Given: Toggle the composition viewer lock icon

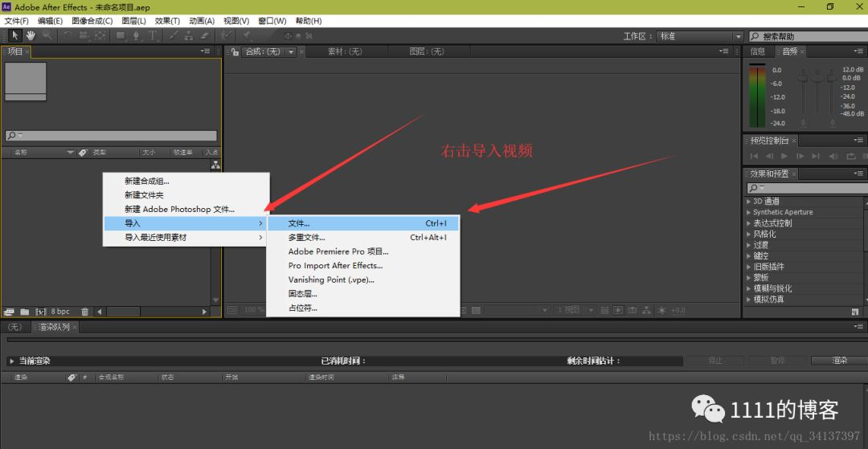Looking at the screenshot, I should 235,51.
